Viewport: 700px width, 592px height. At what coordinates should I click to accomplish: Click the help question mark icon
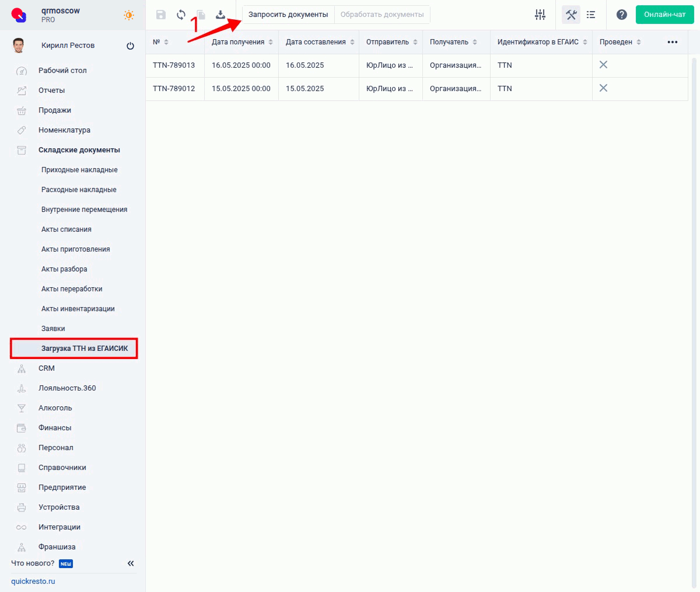[621, 15]
